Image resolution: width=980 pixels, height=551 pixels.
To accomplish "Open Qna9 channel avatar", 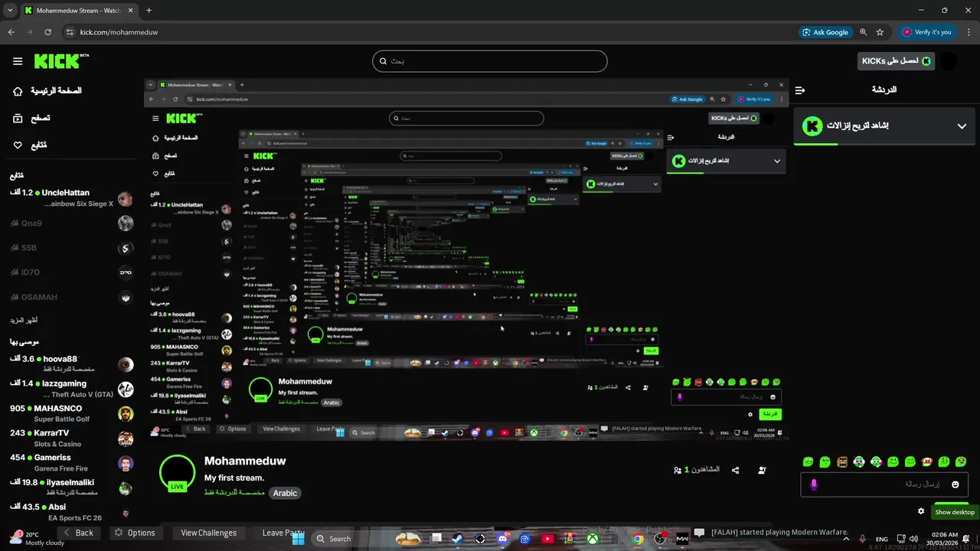I will [x=126, y=223].
